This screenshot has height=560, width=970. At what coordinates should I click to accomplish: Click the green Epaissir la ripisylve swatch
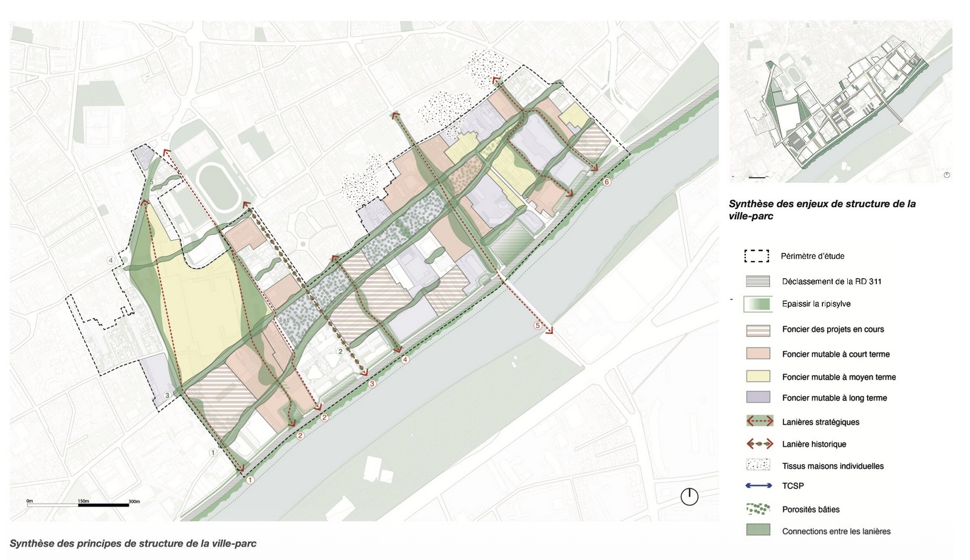(x=758, y=304)
